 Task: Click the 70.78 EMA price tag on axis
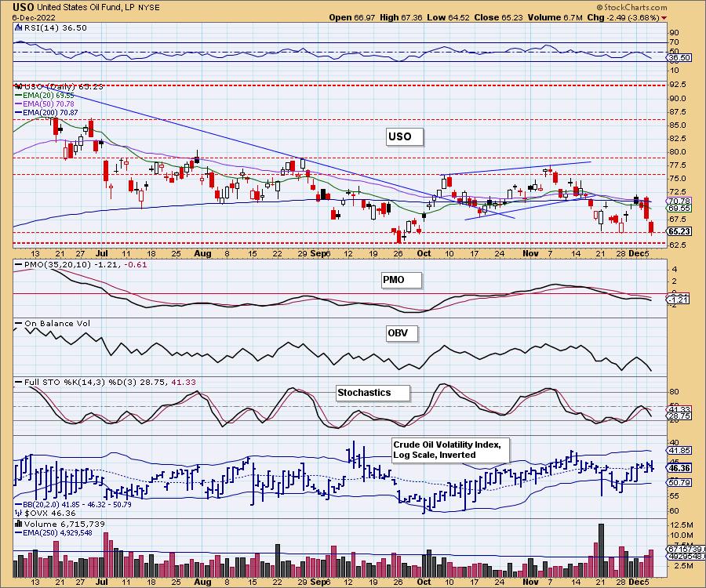click(x=679, y=201)
